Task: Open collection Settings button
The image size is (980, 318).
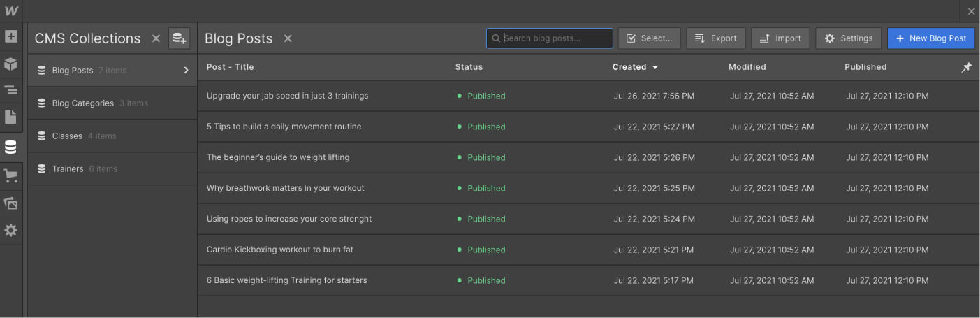Action: pos(848,38)
